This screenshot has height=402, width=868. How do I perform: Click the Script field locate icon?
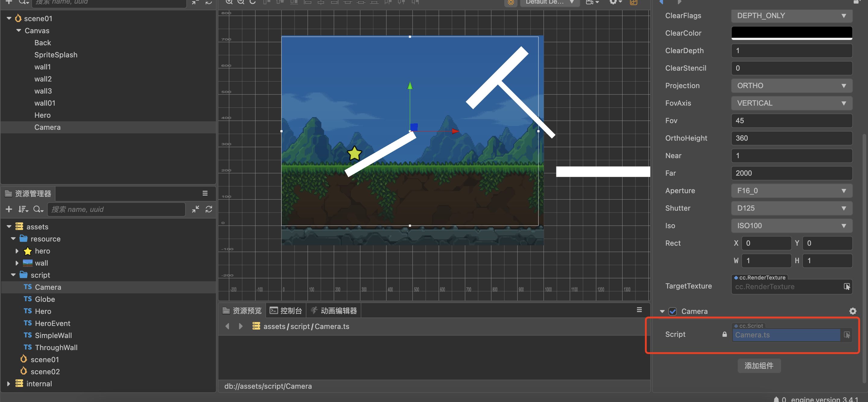pyautogui.click(x=847, y=335)
